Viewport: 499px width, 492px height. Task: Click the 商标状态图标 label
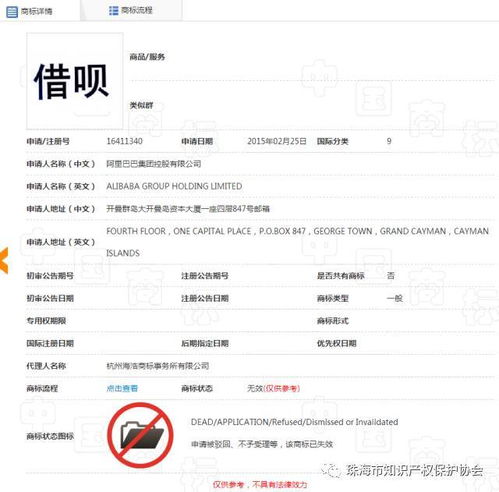[x=50, y=436]
